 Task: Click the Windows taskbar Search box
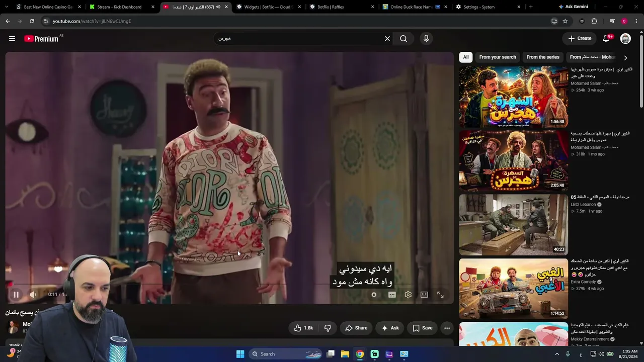285,354
